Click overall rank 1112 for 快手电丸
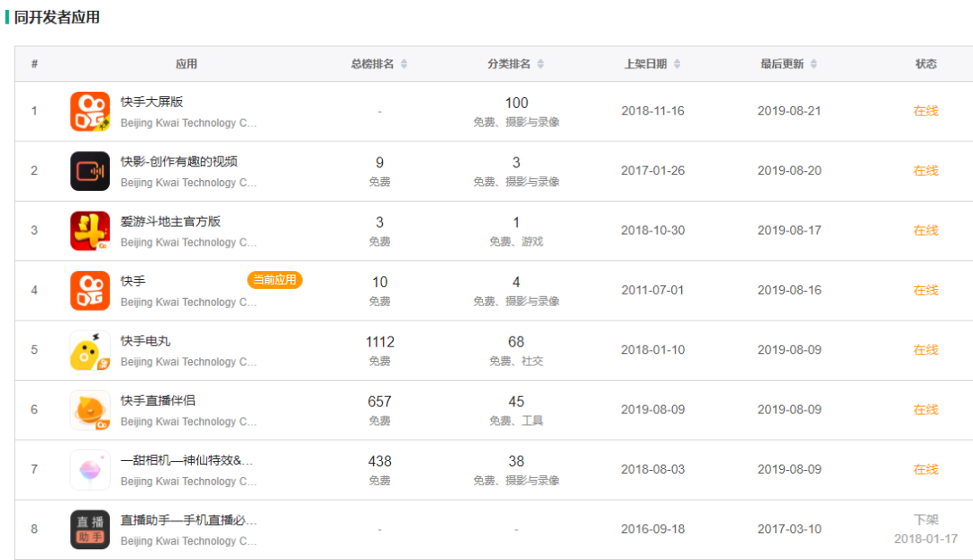This screenshot has width=973, height=560. pyautogui.click(x=380, y=342)
